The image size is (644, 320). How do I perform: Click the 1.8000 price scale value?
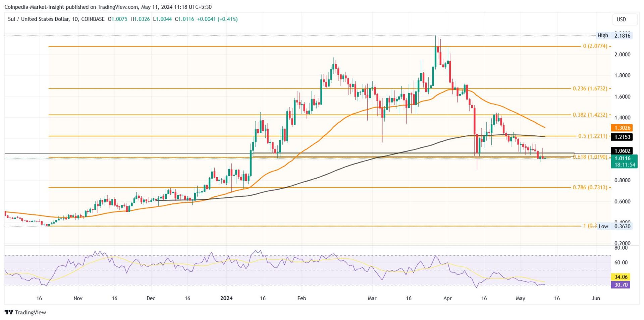click(x=622, y=75)
